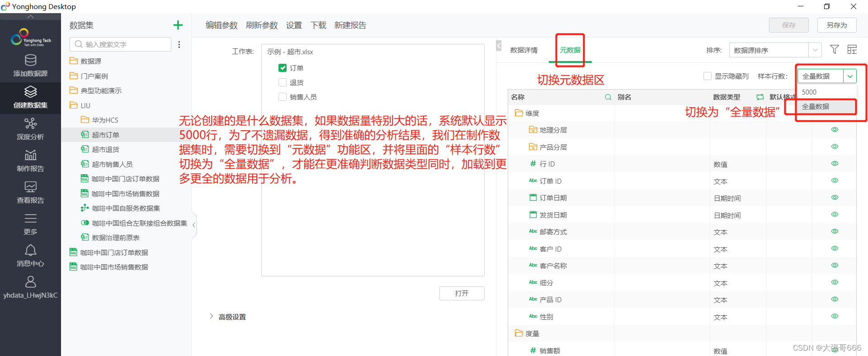868x356 pixels.
Task: Select the 销售额 measure row
Action: (x=682, y=351)
